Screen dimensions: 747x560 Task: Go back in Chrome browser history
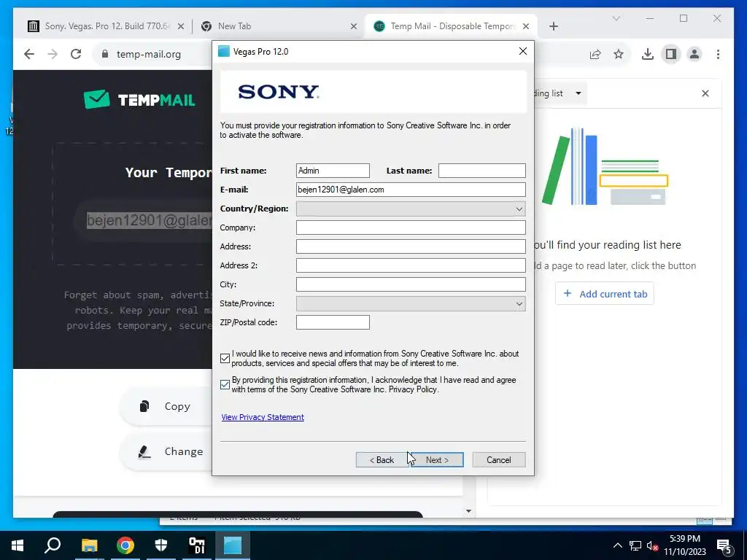pyautogui.click(x=29, y=54)
